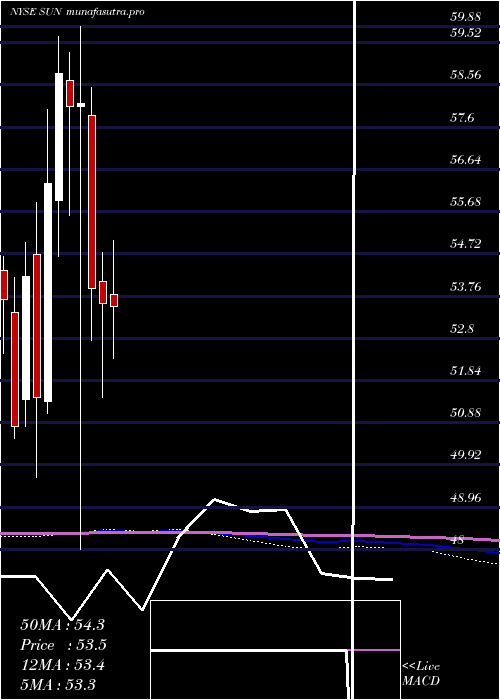This screenshot has height=700, width=500.
Task: Click the 51.84 price axis label
Action: tap(465, 371)
